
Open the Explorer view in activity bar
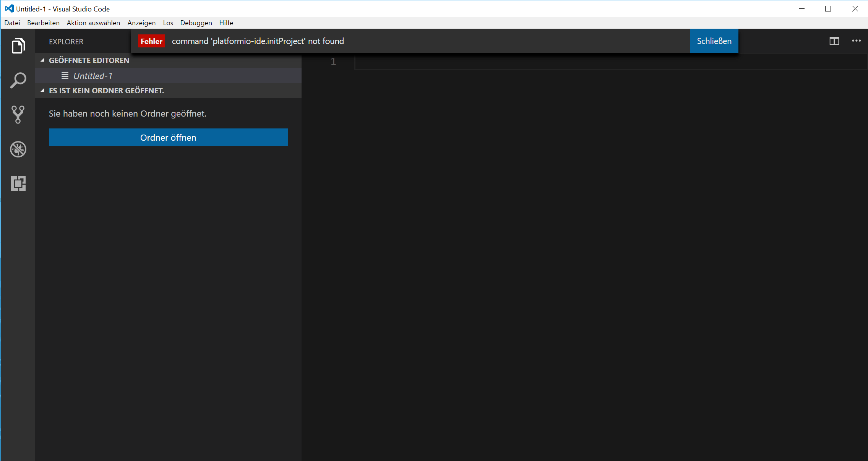[x=18, y=46]
